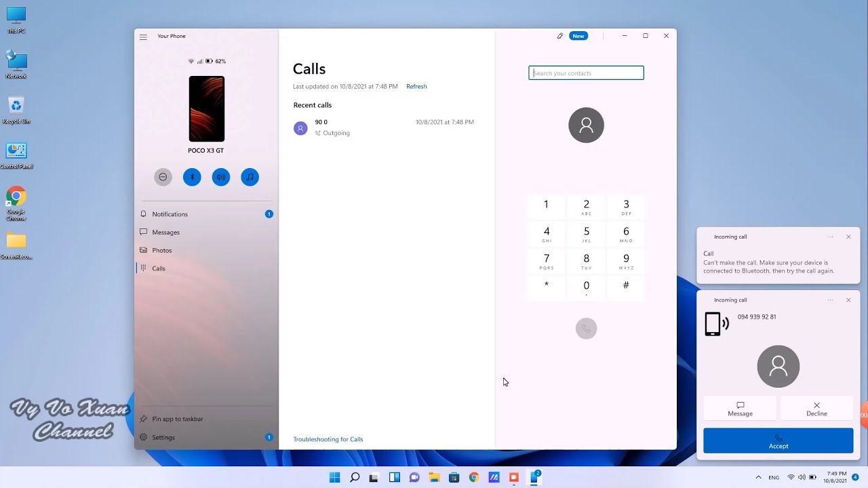Open the Messages section

click(206, 232)
